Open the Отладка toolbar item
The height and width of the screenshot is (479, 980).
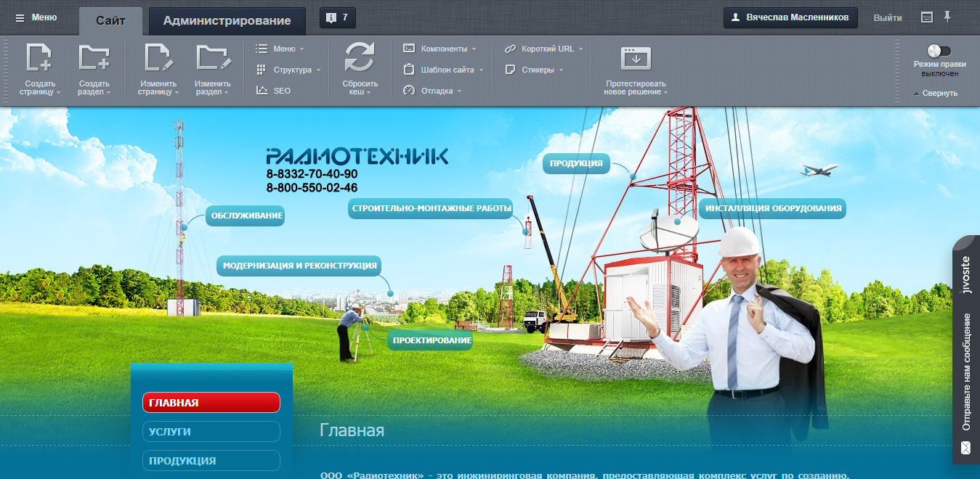click(432, 91)
